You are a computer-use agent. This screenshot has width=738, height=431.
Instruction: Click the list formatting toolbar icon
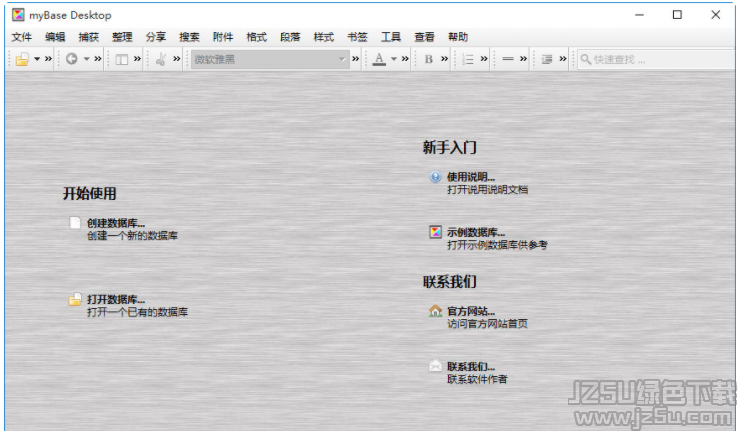pyautogui.click(x=468, y=59)
